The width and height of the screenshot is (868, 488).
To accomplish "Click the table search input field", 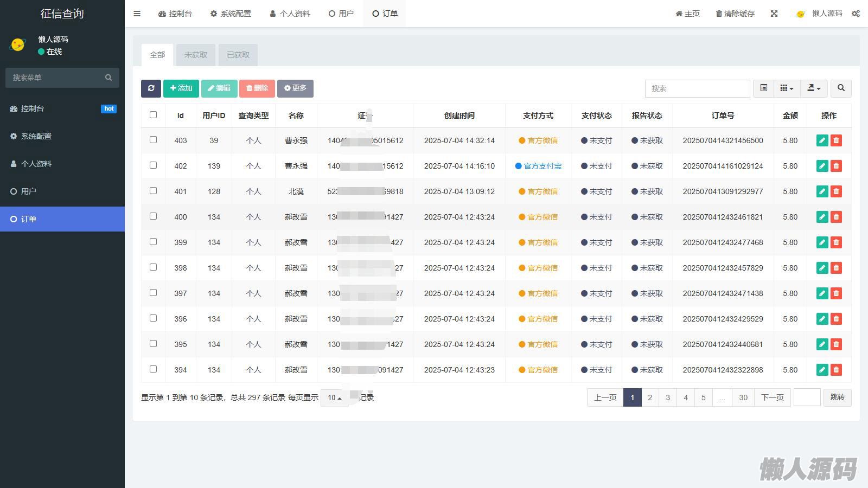I will (x=697, y=88).
